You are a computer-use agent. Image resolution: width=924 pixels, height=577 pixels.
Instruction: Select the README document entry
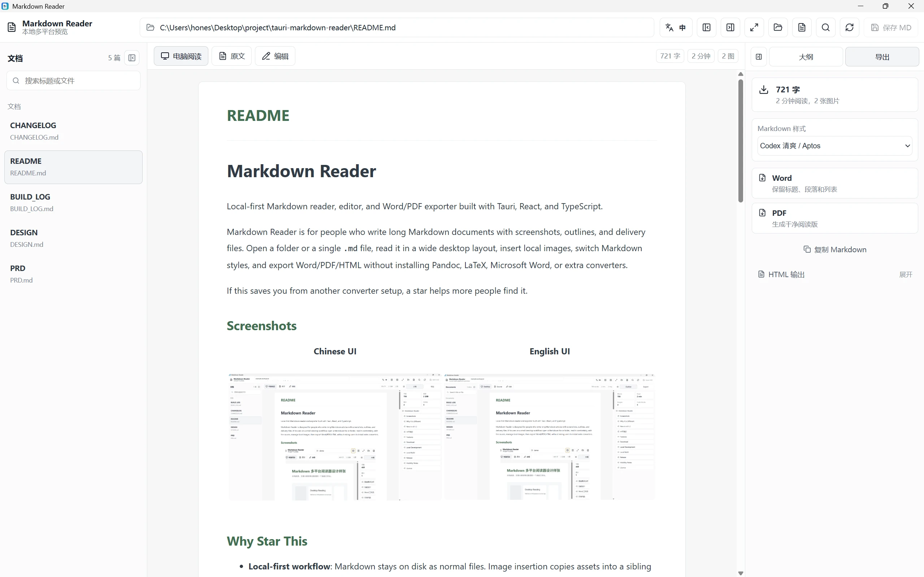pos(73,167)
